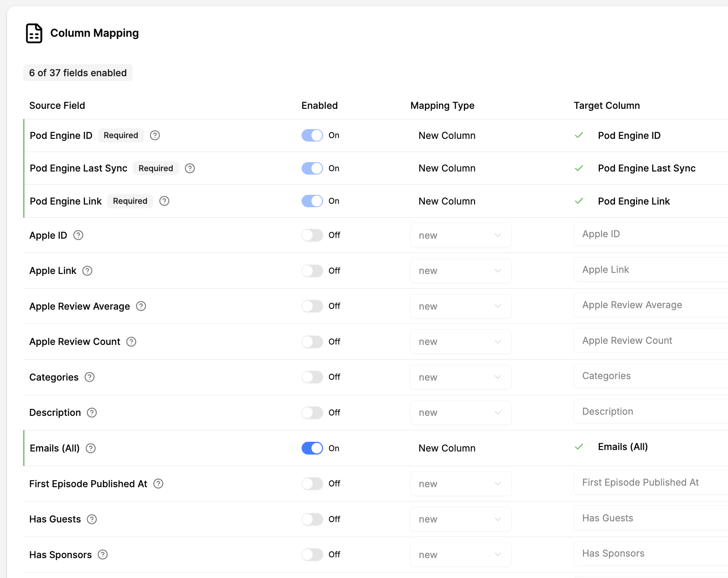Click help icon beside Has Sponsors
Screen dimensions: 728x578
coord(103,555)
